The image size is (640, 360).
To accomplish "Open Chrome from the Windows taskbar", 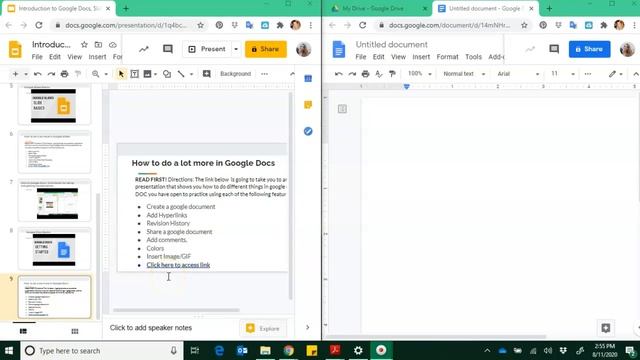I will click(289, 351).
